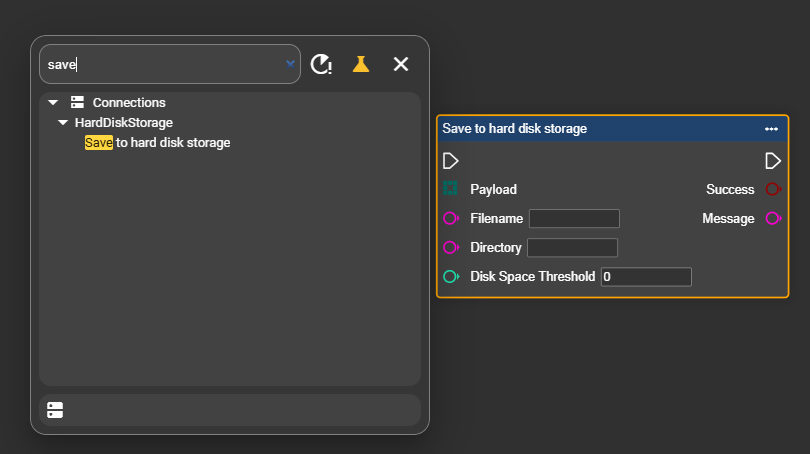Open the search box dropdown arrow
Viewport: 810px width, 454px height.
pyautogui.click(x=290, y=64)
